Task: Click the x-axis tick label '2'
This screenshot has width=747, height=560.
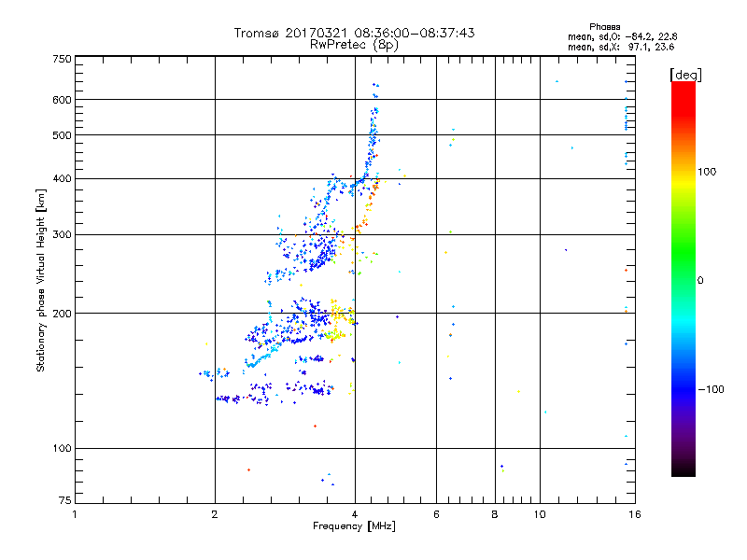Action: click(215, 515)
